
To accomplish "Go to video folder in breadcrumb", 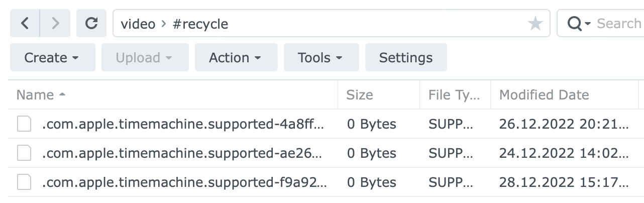I will pyautogui.click(x=138, y=24).
